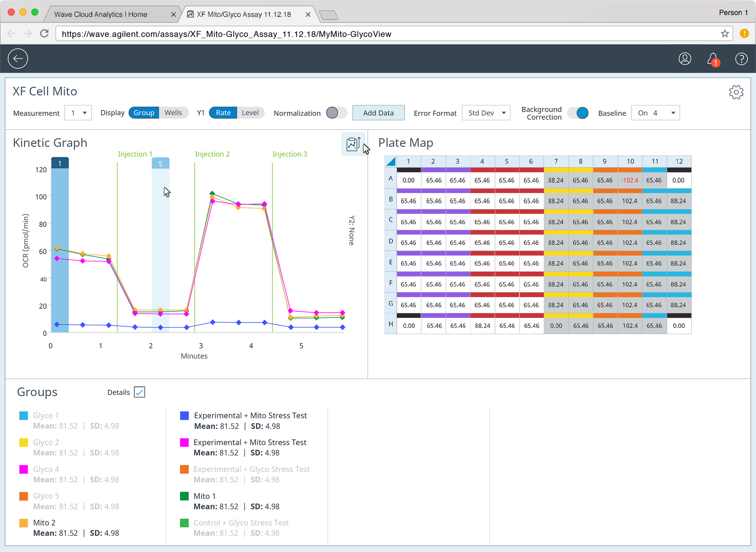Select measurement marker 5 on graph

pos(161,163)
